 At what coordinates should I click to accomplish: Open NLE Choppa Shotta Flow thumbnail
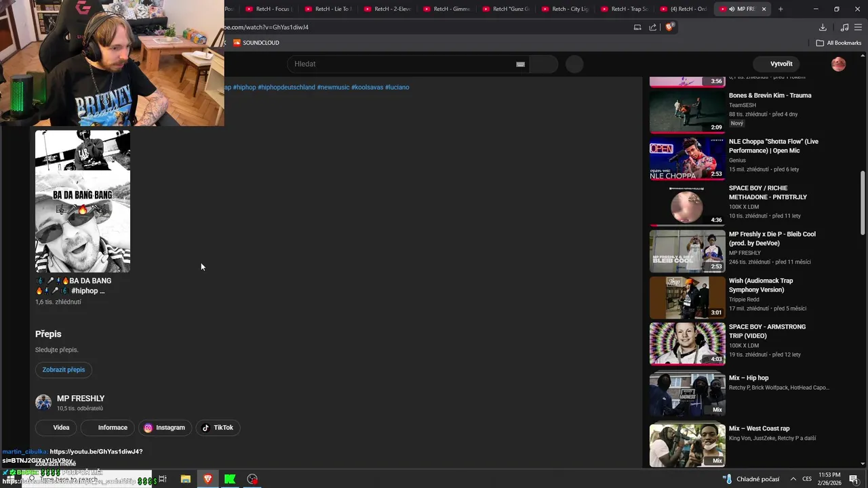coord(687,159)
